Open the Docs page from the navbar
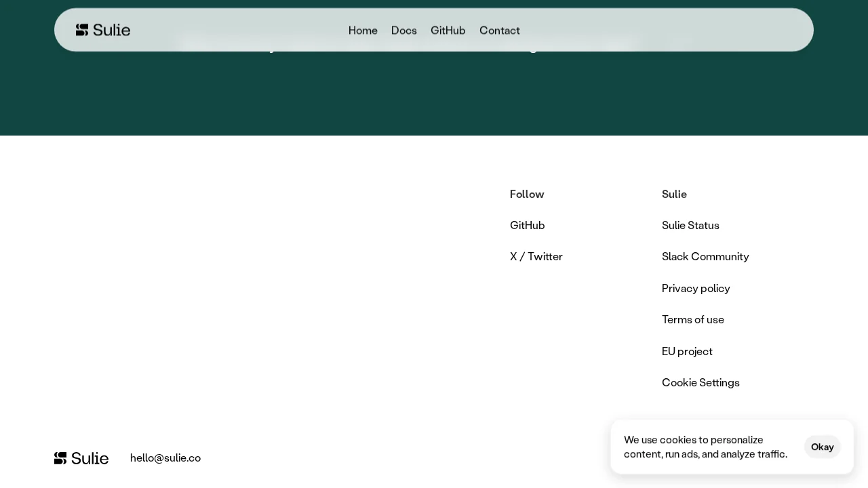 pyautogui.click(x=404, y=30)
